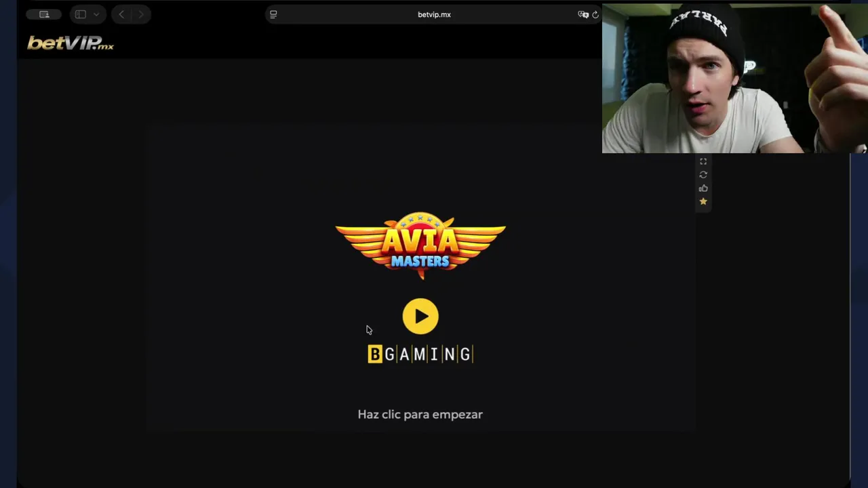Open the translate icon in the address bar

pyautogui.click(x=583, y=14)
